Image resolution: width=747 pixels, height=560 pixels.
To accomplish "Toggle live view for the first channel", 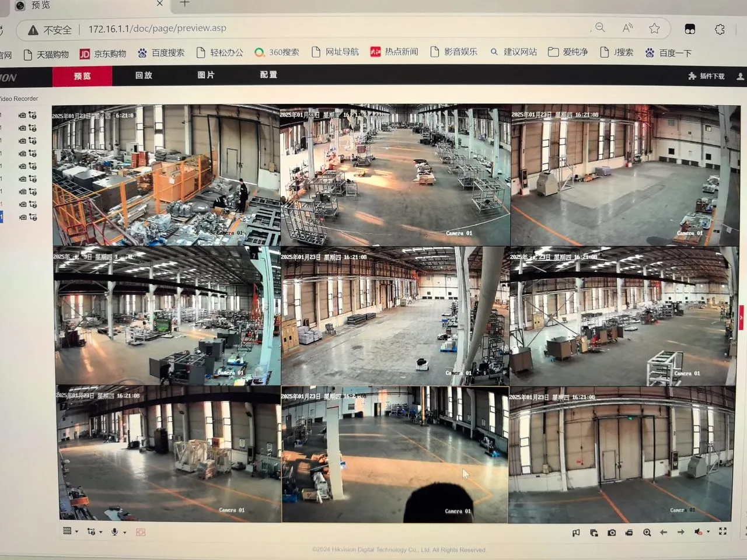I will [x=22, y=116].
